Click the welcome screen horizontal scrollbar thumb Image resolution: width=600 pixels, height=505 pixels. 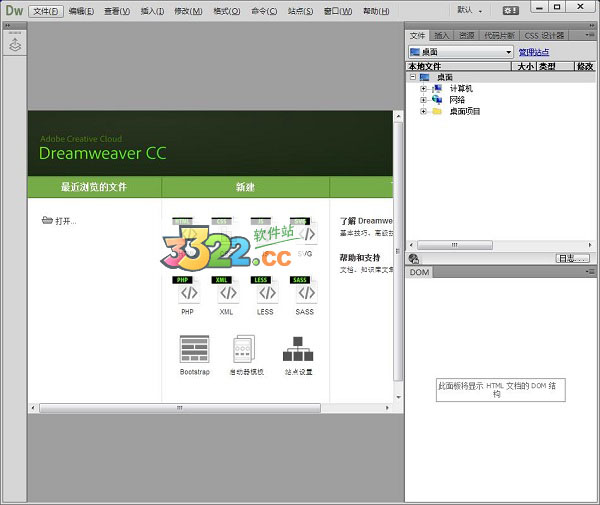point(180,408)
